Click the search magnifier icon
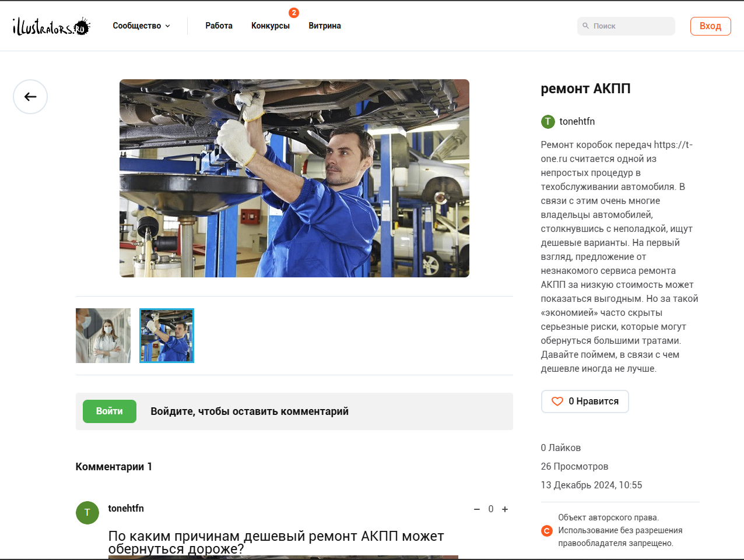This screenshot has width=744, height=560. [585, 26]
